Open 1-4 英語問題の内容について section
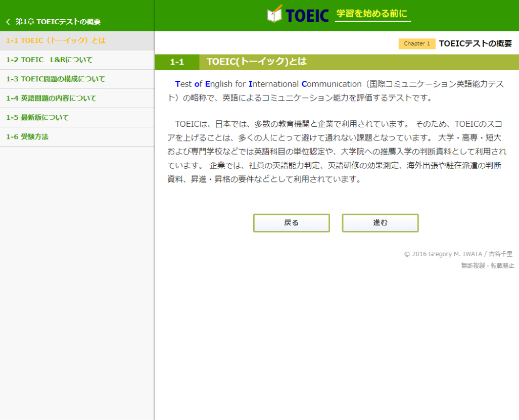 (x=51, y=98)
